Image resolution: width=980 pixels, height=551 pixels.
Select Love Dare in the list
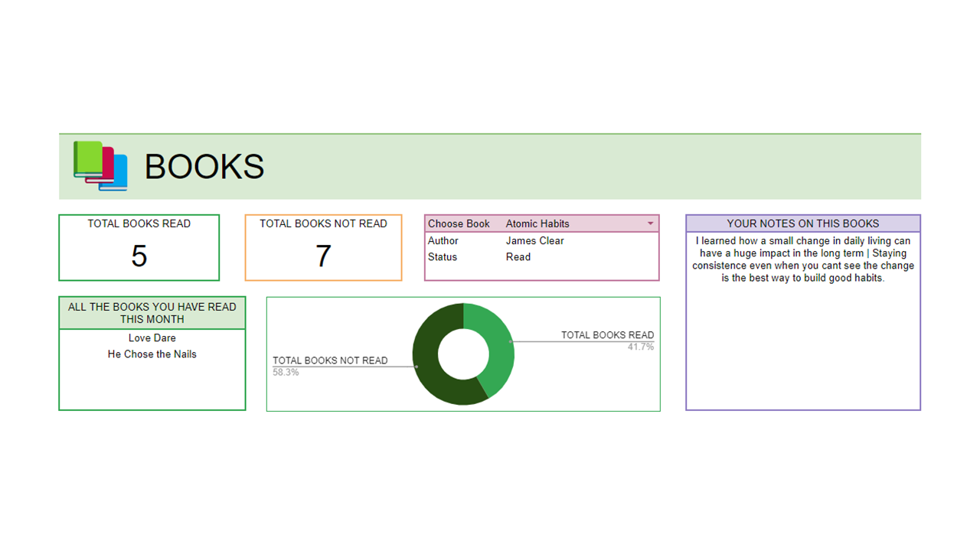(152, 337)
